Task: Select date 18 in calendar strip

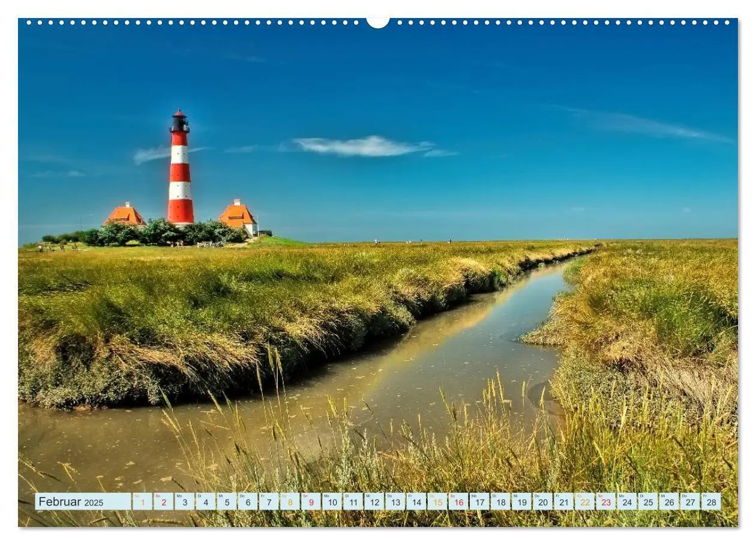Action: coord(500,502)
